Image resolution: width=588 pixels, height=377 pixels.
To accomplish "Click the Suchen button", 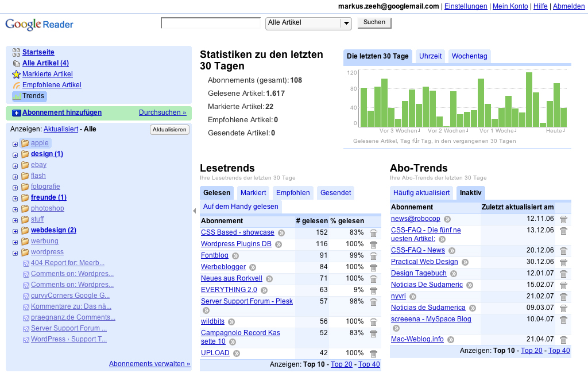I will click(374, 22).
